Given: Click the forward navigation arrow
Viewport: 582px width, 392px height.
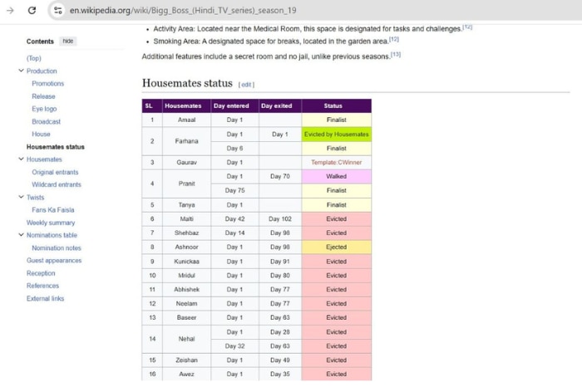Looking at the screenshot, I should [x=10, y=11].
